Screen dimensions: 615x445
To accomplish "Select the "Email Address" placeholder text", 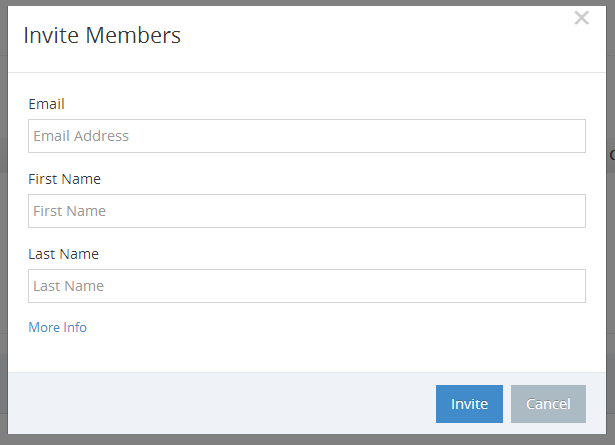I will [81, 136].
